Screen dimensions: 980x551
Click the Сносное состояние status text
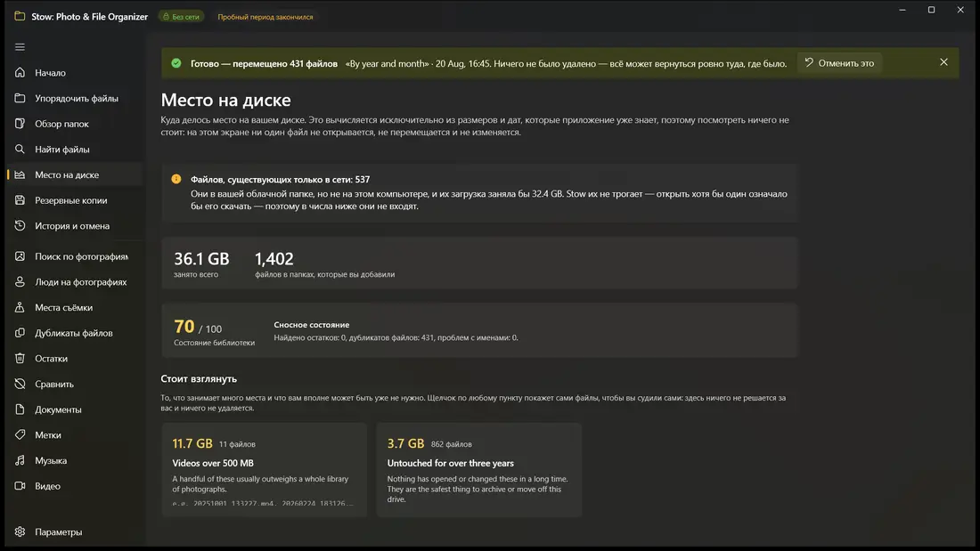pyautogui.click(x=311, y=325)
